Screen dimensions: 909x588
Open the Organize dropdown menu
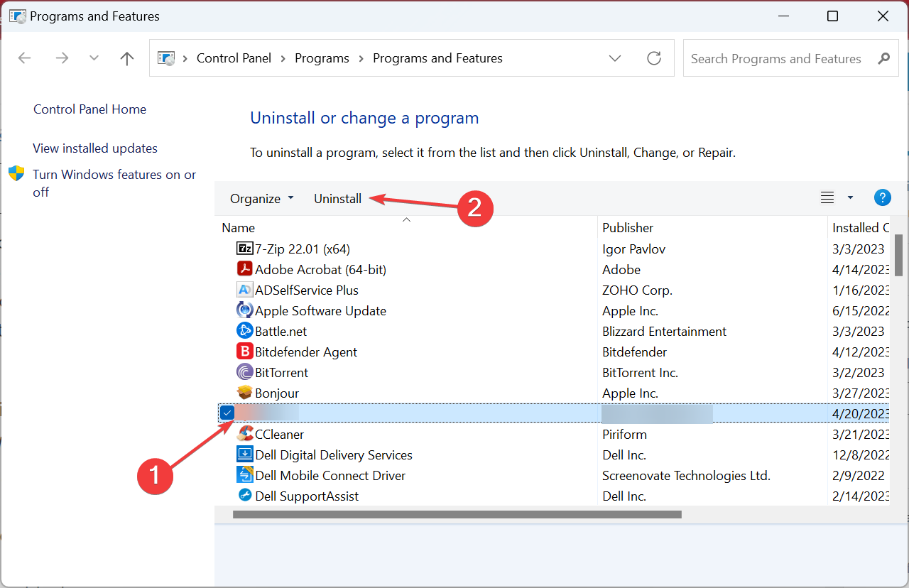click(261, 199)
